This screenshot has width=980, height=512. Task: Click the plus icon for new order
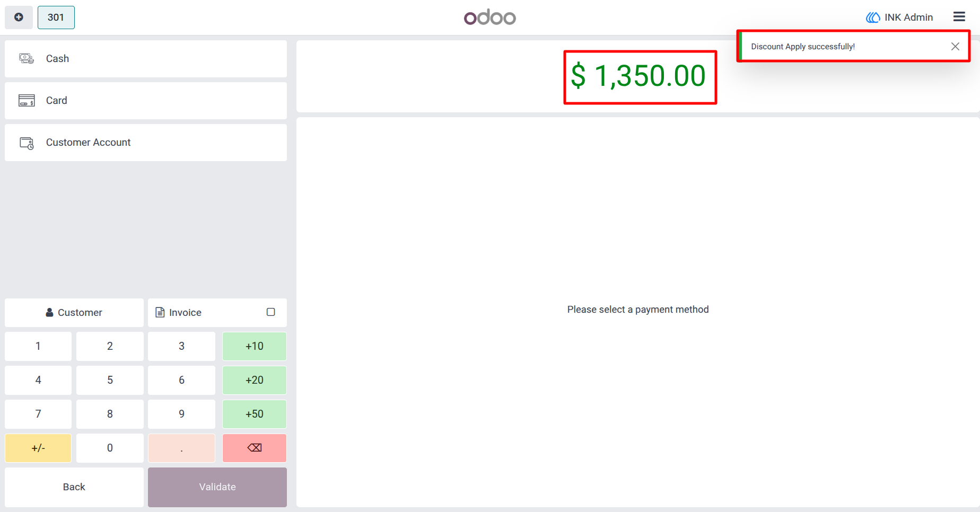click(19, 17)
